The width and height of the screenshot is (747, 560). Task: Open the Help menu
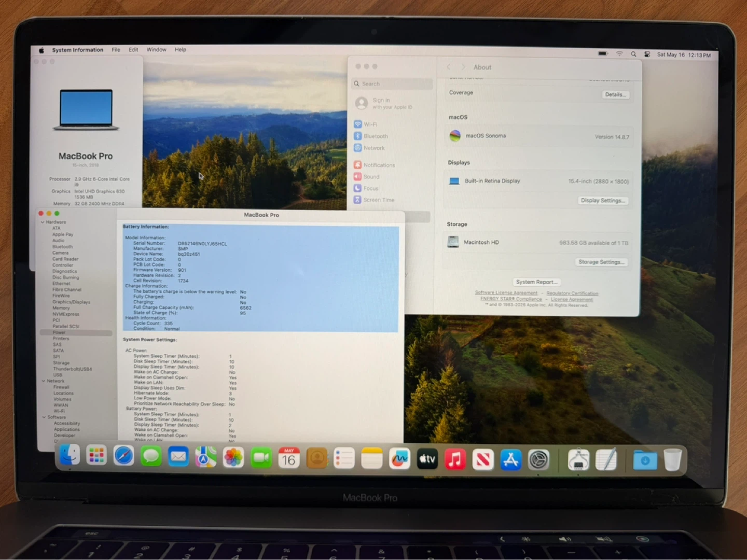pyautogui.click(x=180, y=50)
